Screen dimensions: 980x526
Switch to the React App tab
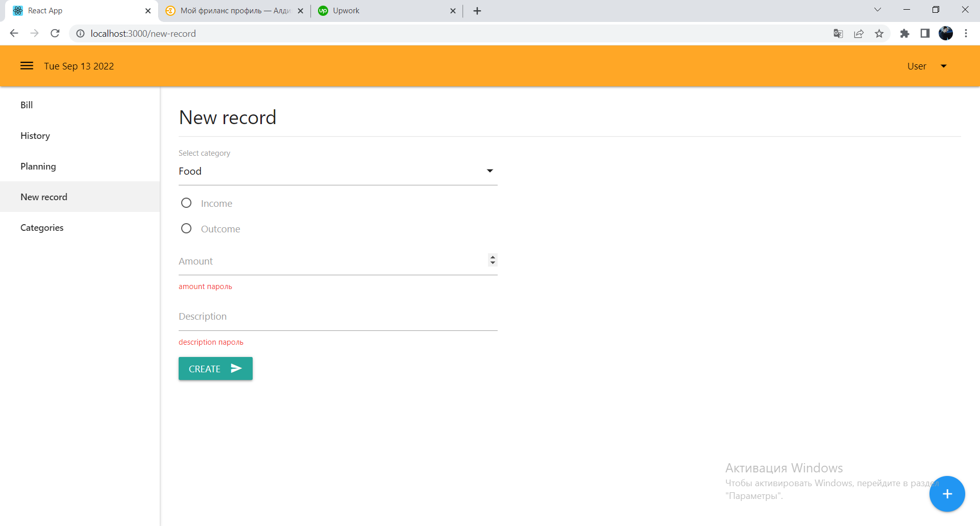coord(82,11)
